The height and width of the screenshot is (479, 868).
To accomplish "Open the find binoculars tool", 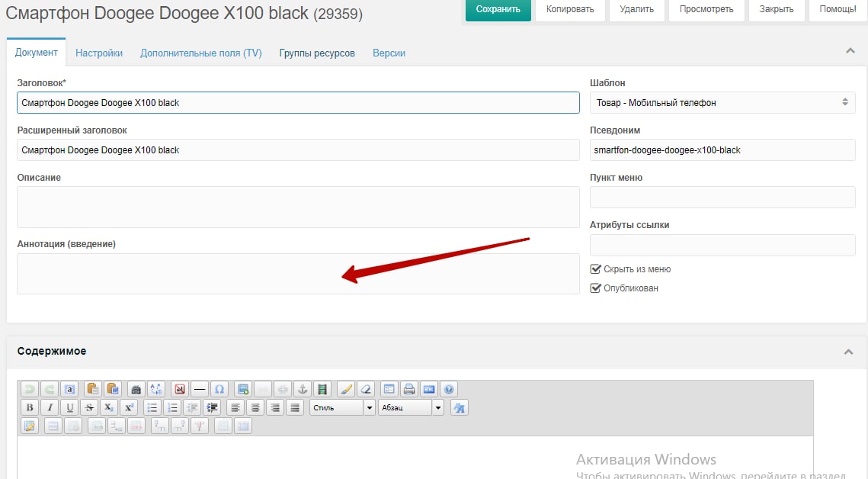I will coord(136,389).
